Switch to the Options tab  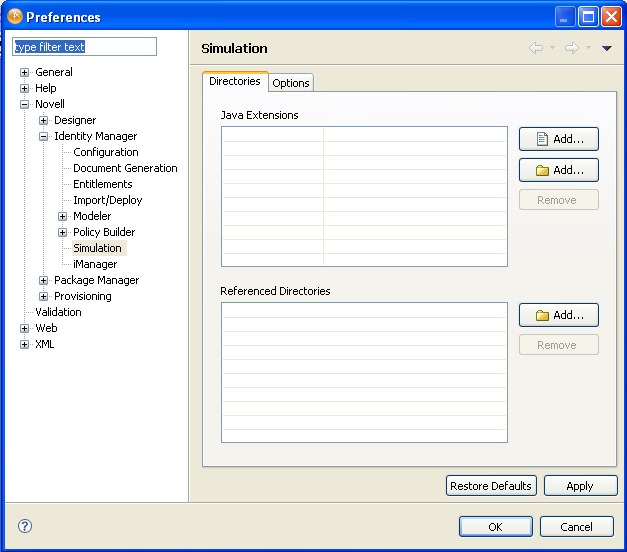pyautogui.click(x=291, y=83)
